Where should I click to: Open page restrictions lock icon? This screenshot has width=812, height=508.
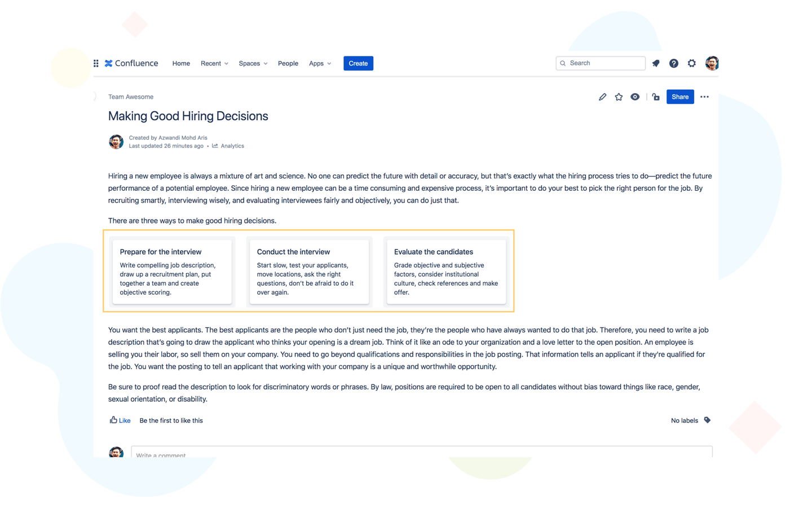click(x=656, y=97)
